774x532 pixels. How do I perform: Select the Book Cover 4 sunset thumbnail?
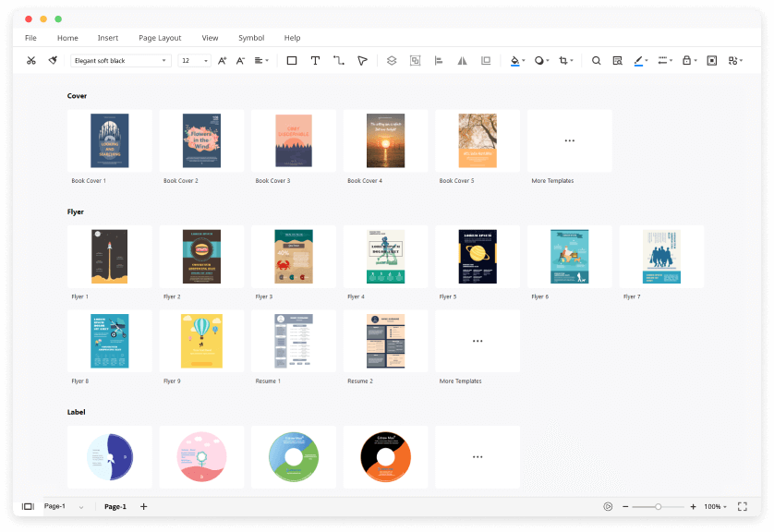(x=385, y=141)
